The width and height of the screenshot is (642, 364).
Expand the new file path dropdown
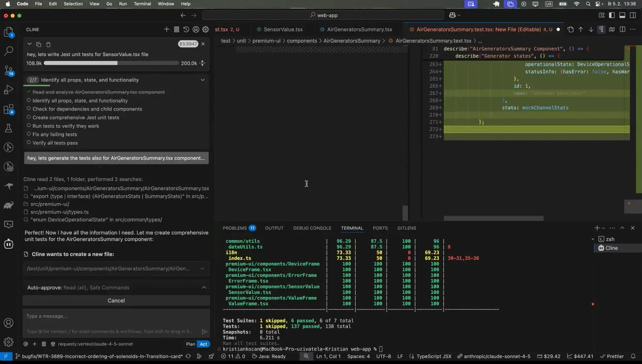click(x=202, y=269)
